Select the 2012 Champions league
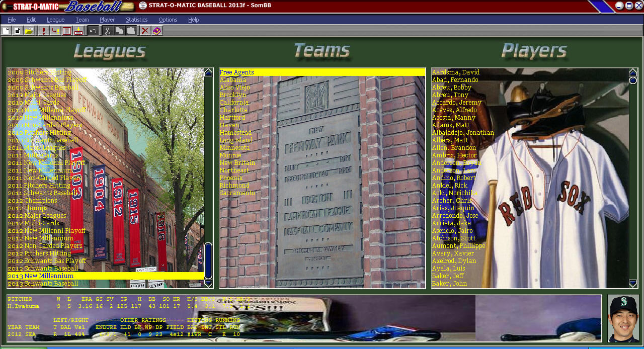The width and height of the screenshot is (644, 349). click(x=32, y=201)
